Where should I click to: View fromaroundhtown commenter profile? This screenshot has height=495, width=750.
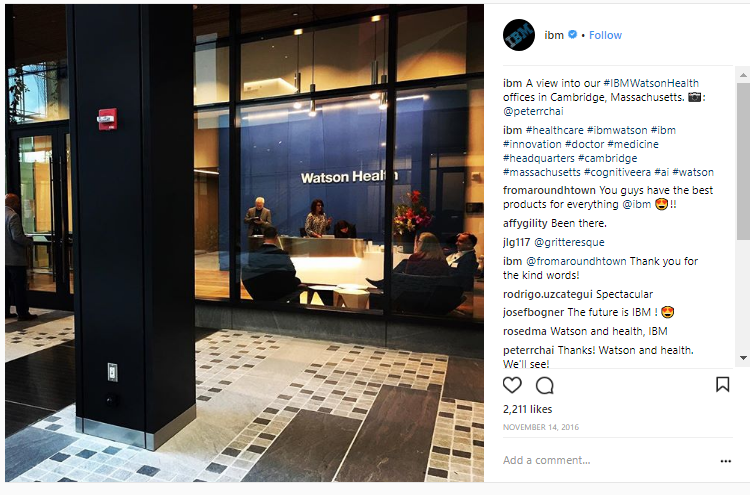tap(549, 190)
